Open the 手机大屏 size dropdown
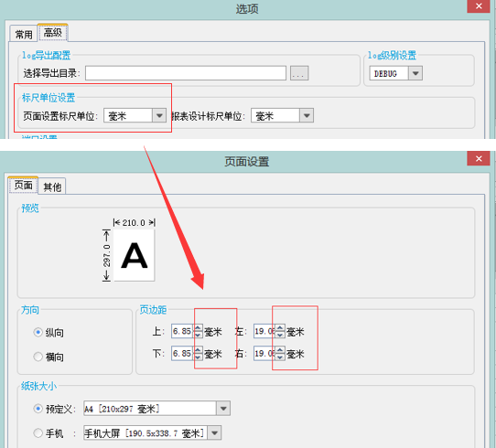The height and width of the screenshot is (448, 496). pos(214,432)
